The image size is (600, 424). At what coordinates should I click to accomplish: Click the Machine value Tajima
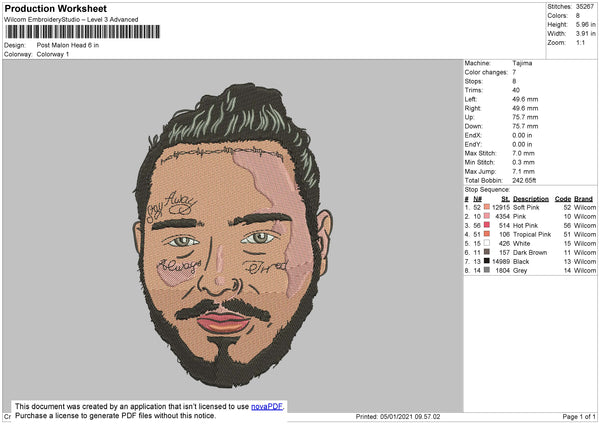[522, 63]
